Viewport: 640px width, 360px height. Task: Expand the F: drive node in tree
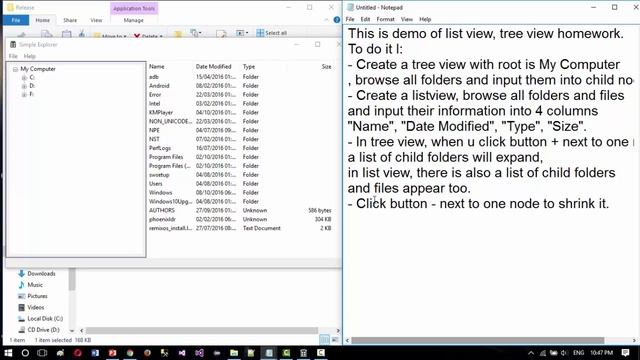click(x=24, y=94)
